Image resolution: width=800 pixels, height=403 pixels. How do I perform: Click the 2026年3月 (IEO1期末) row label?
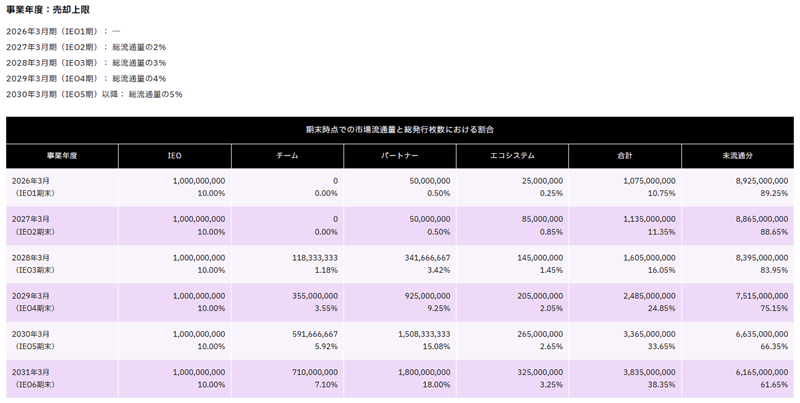point(34,187)
